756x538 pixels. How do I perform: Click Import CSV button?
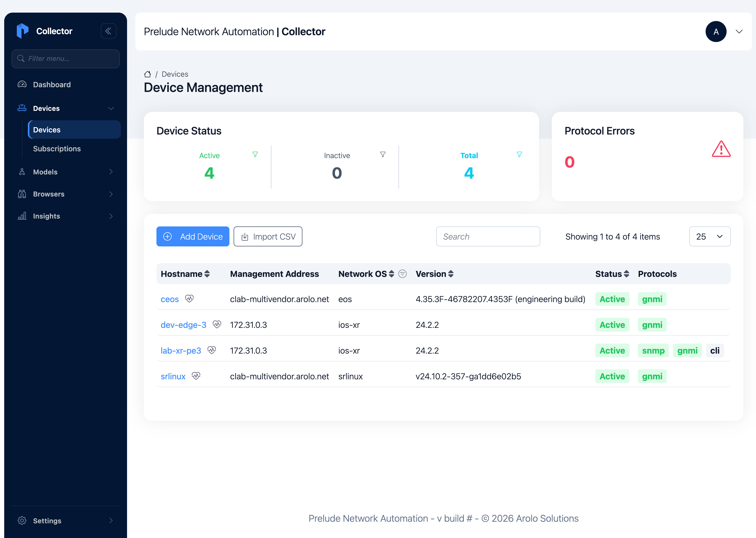click(x=268, y=236)
